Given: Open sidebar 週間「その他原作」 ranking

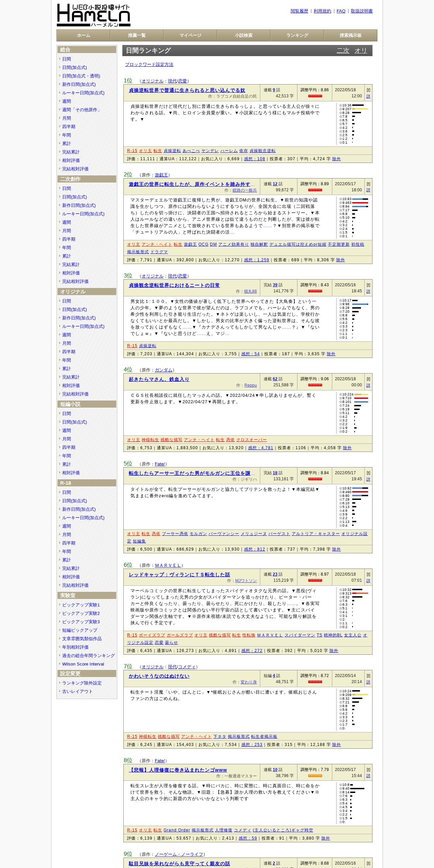Looking at the screenshot, I should [81, 110].
